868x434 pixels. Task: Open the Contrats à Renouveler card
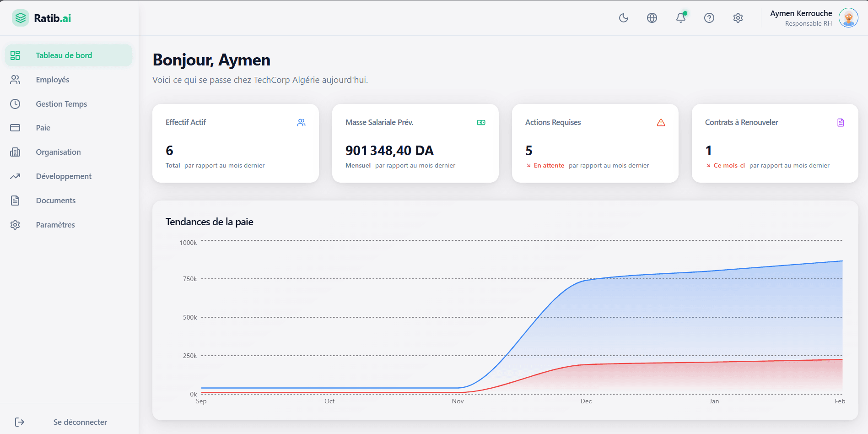tap(775, 143)
